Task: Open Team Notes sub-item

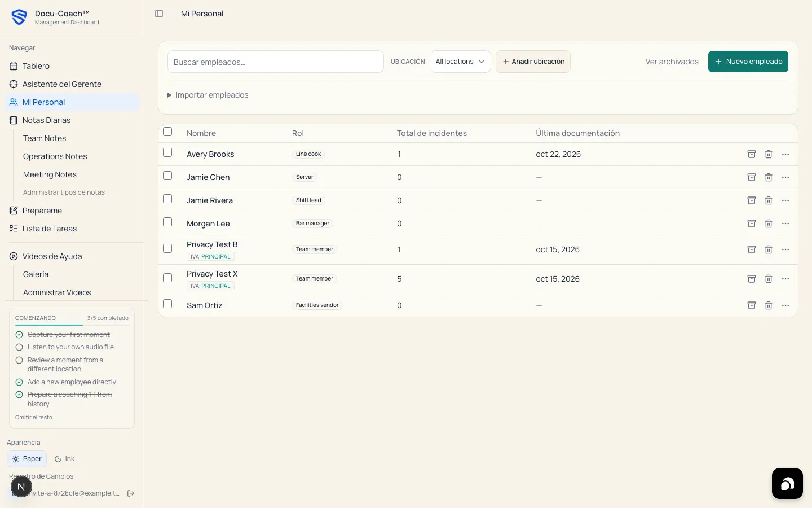Action: 45,138
